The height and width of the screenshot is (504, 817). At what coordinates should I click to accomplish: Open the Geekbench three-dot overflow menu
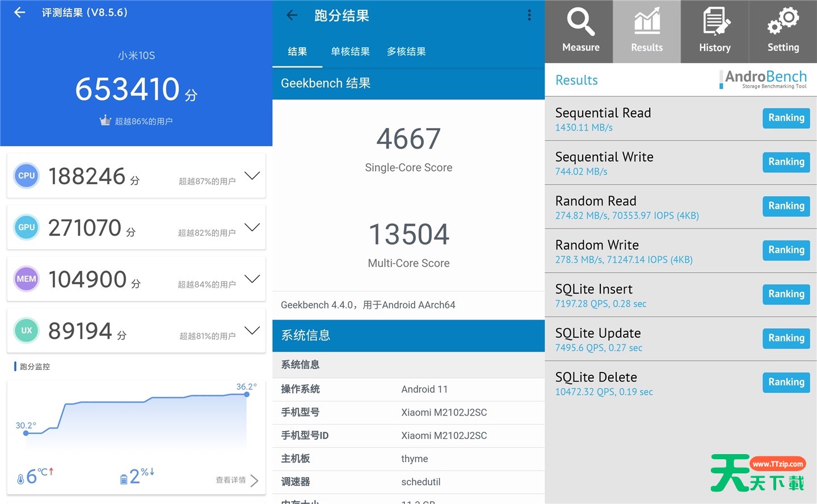click(x=529, y=15)
